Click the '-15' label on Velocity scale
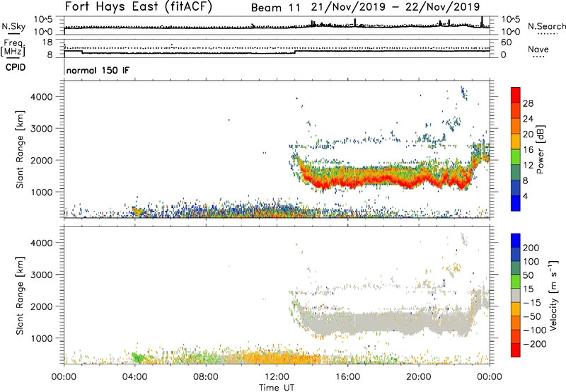This screenshot has width=566, height=392. click(531, 303)
